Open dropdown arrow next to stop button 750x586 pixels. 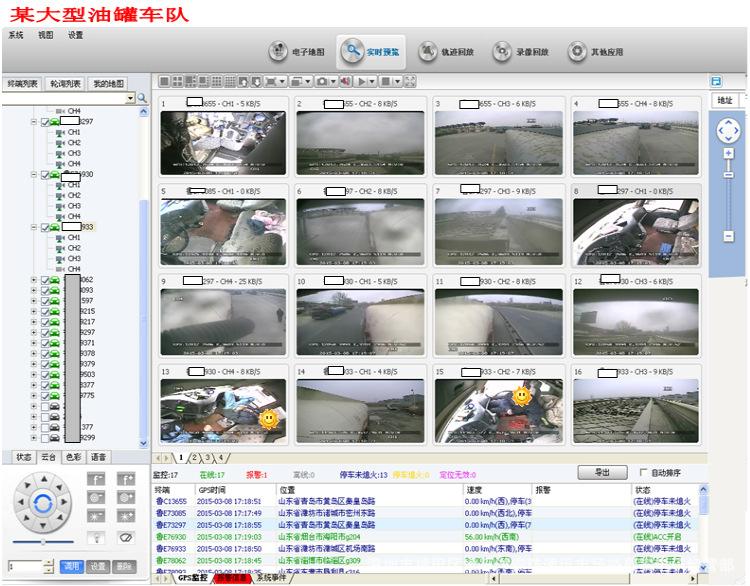[x=397, y=81]
